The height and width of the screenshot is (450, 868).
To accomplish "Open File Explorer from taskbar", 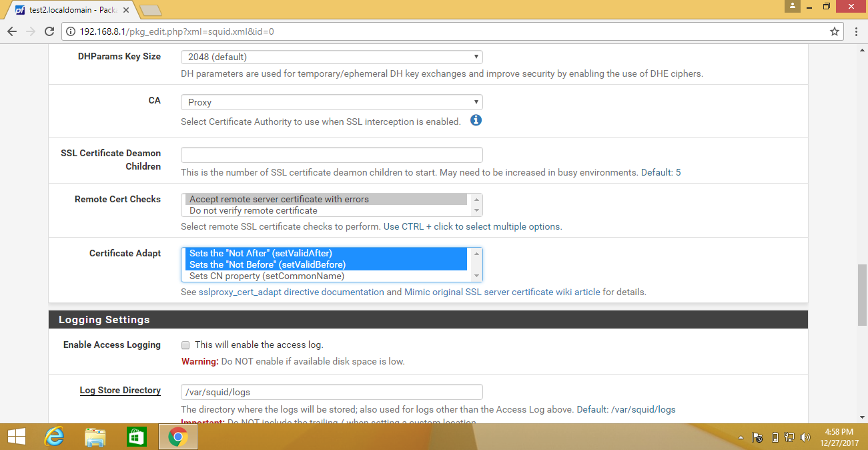I will pyautogui.click(x=95, y=437).
